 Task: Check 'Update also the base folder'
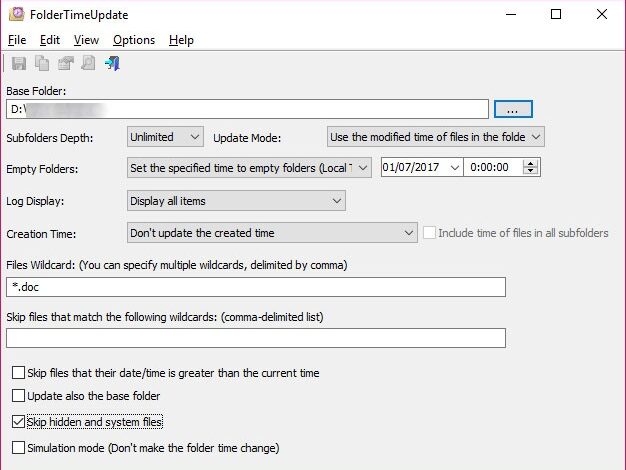(x=18, y=395)
